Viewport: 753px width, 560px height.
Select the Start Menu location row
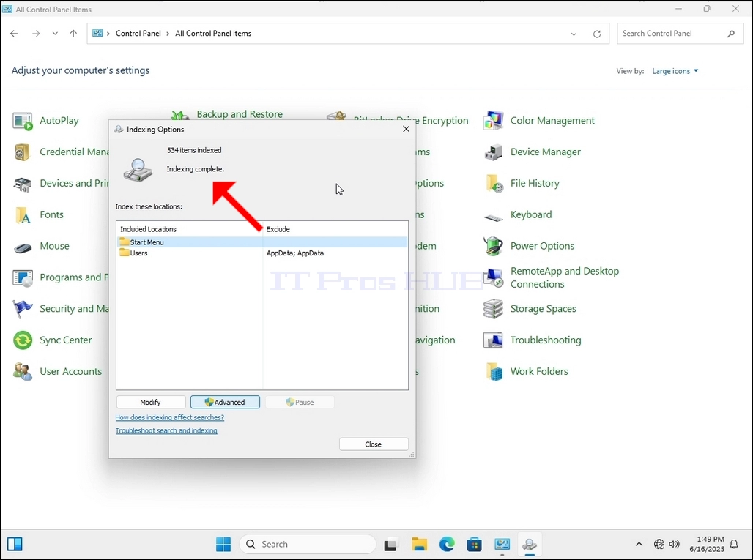[262, 242]
